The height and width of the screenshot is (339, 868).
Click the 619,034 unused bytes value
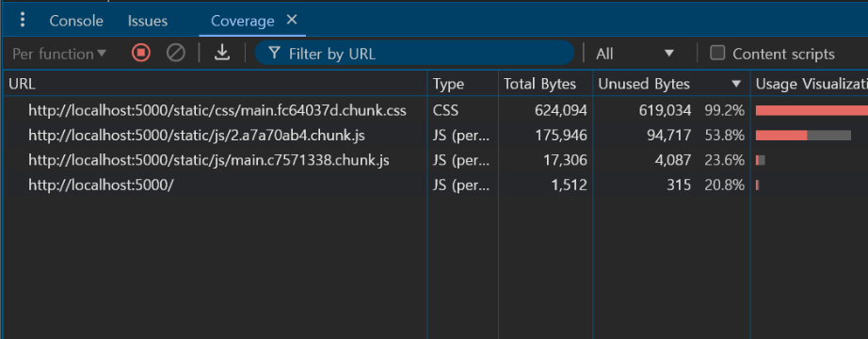[x=665, y=110]
